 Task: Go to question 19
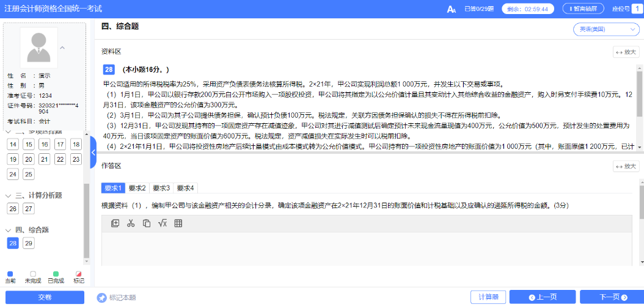13,159
